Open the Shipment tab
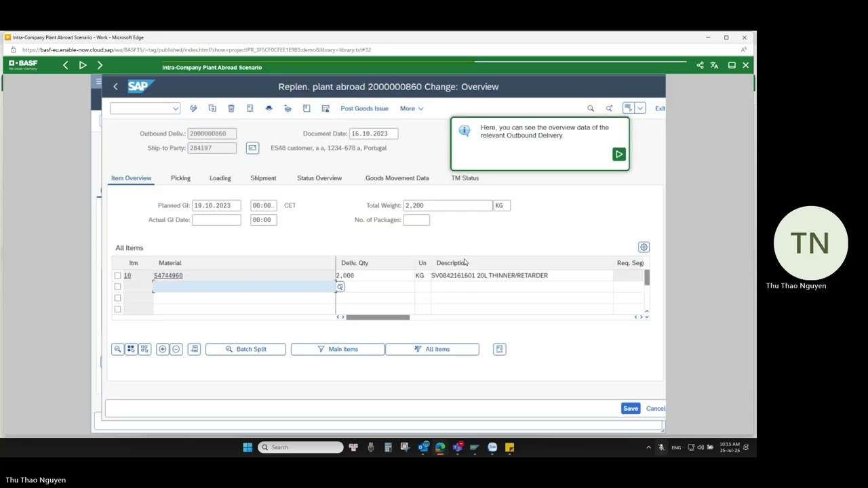 click(263, 178)
